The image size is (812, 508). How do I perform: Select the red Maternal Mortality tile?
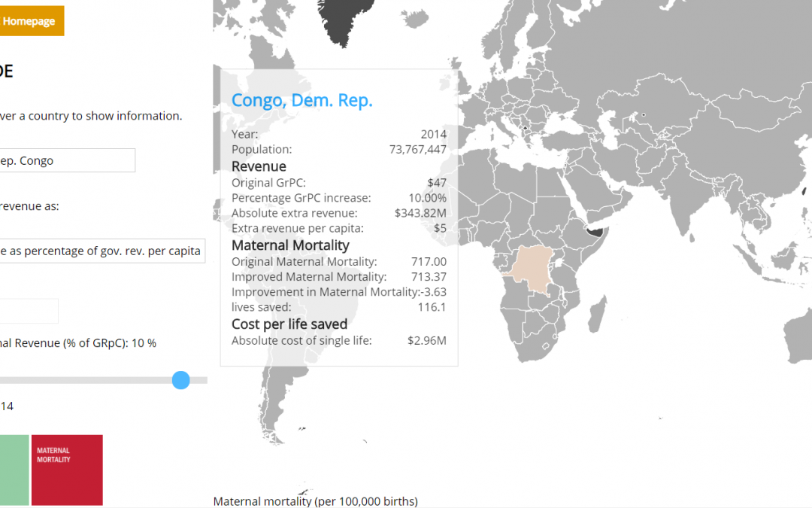68,470
